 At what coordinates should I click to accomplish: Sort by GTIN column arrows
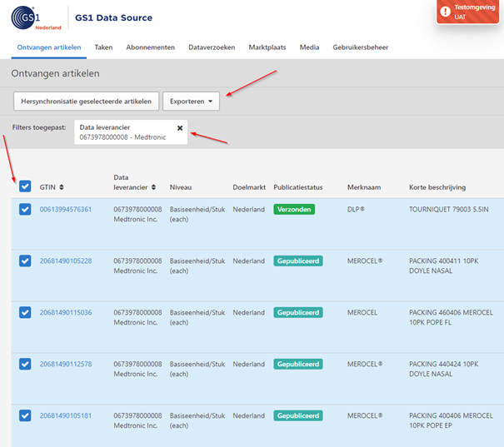62,187
